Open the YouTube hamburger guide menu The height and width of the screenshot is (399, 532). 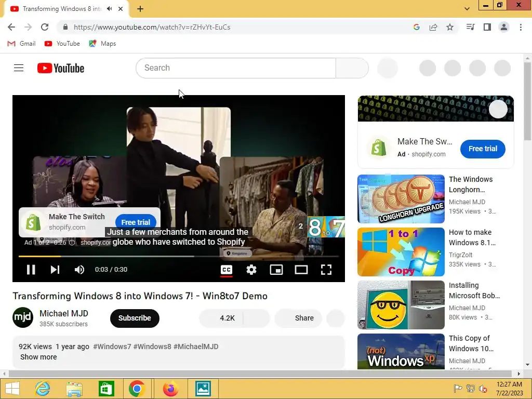point(19,68)
